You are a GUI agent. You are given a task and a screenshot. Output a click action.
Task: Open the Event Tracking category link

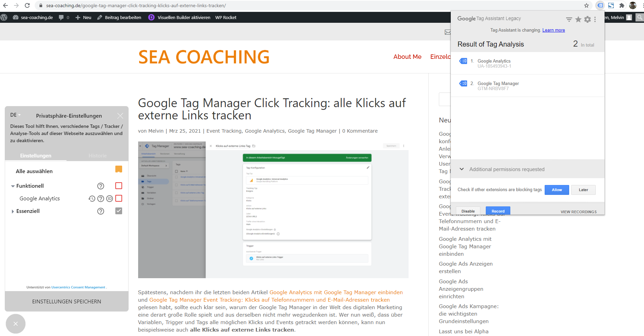coord(224,131)
